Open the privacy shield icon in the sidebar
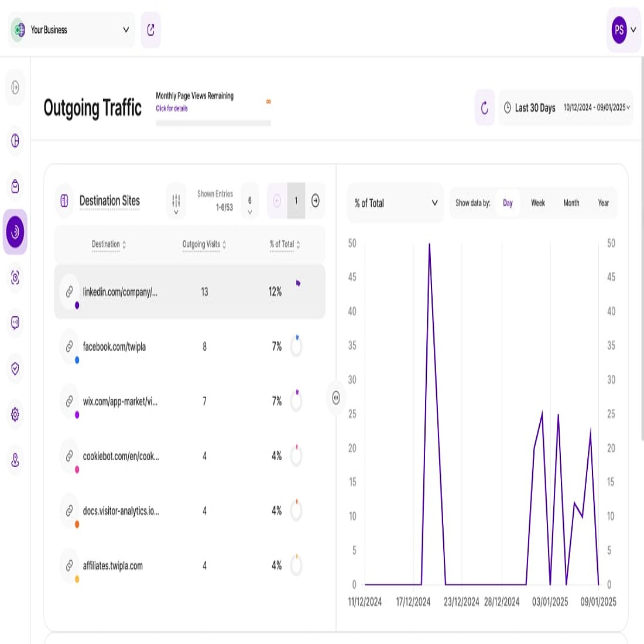 [x=15, y=369]
